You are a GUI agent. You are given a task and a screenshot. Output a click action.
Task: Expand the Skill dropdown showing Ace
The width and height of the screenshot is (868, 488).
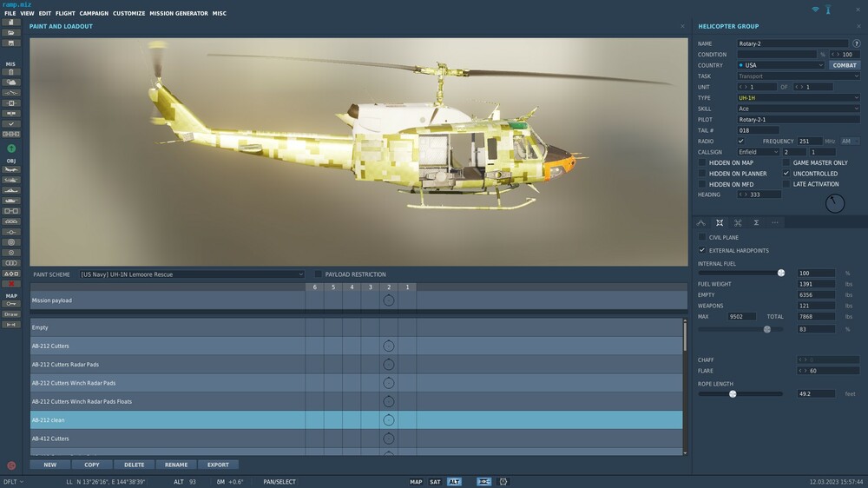799,109
